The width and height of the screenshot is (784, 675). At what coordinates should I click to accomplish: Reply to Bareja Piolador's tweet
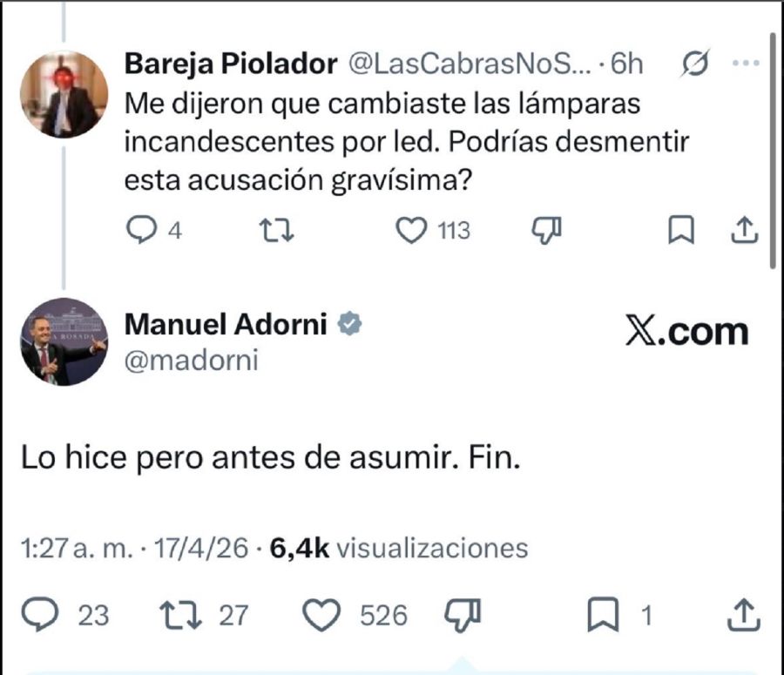[142, 230]
